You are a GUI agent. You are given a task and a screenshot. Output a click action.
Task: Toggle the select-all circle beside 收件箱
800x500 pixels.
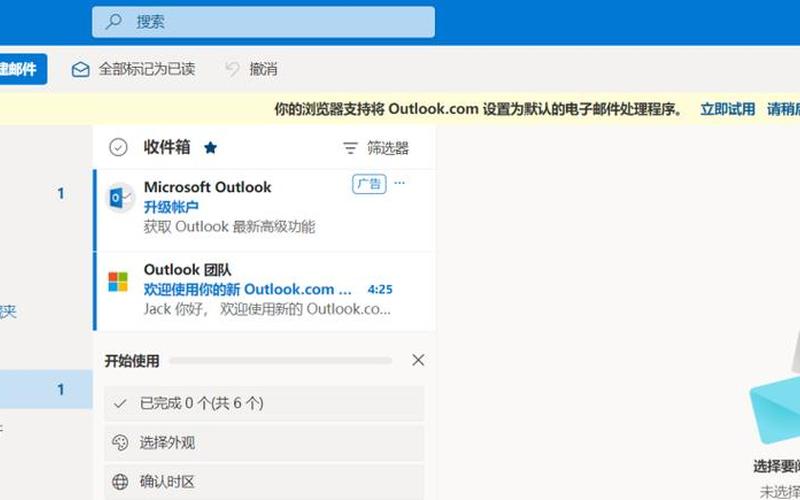click(x=118, y=147)
